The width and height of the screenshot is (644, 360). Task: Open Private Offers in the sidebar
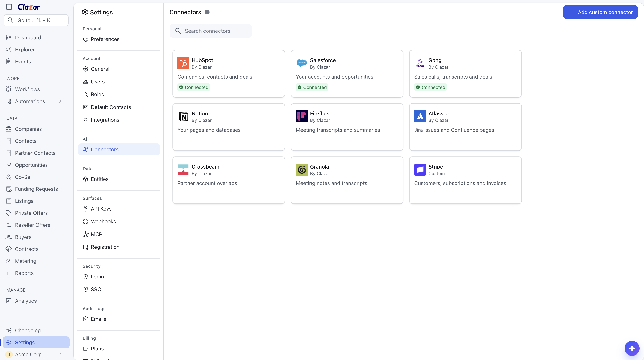36,213
